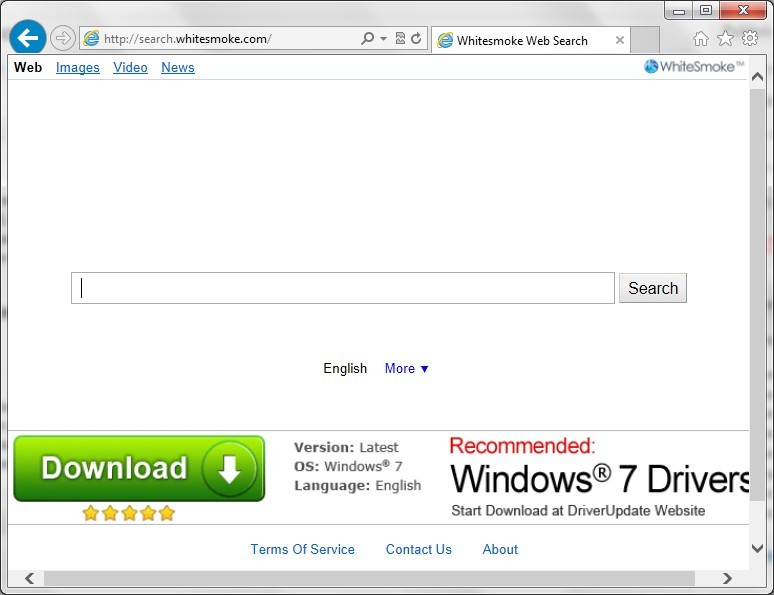This screenshot has width=774, height=595.
Task: Expand the More languages dropdown
Action: [406, 368]
